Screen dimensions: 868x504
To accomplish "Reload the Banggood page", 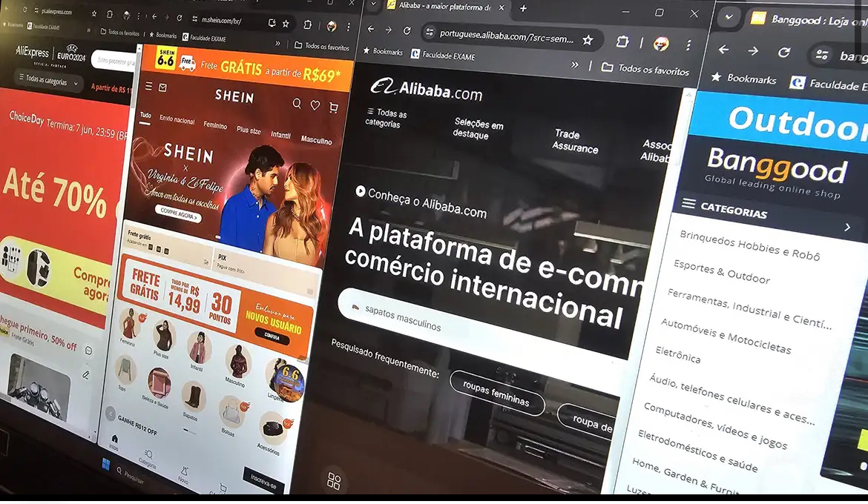I will [x=784, y=52].
